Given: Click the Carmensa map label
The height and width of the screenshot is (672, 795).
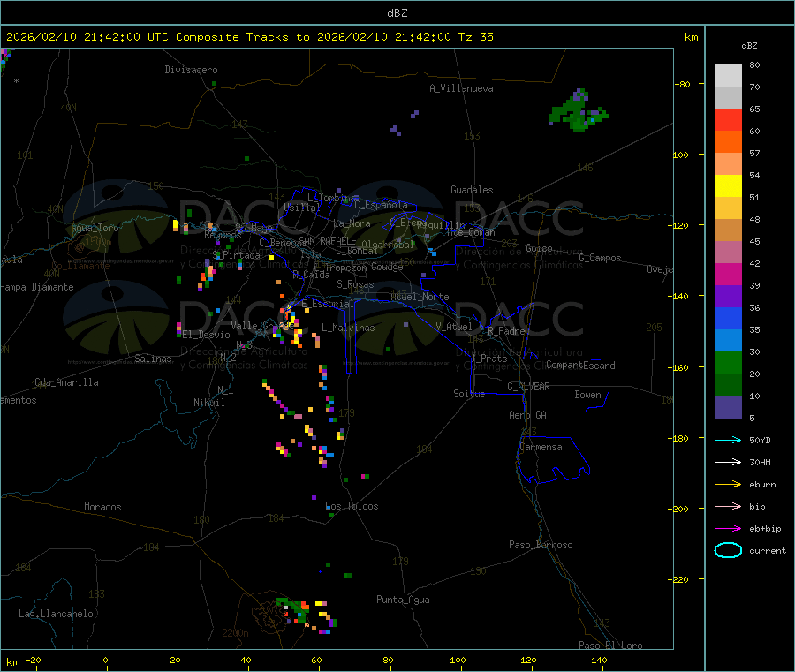Looking at the screenshot, I should click(x=541, y=447).
